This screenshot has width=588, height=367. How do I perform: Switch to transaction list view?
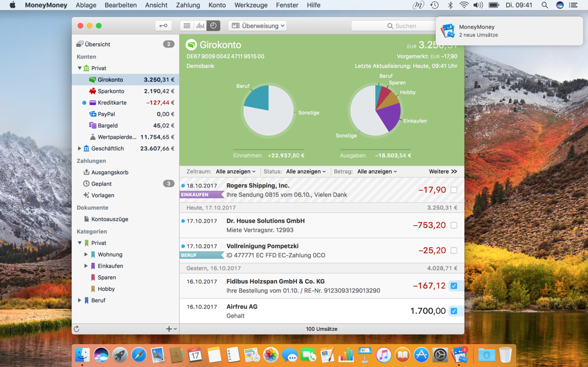pos(187,26)
